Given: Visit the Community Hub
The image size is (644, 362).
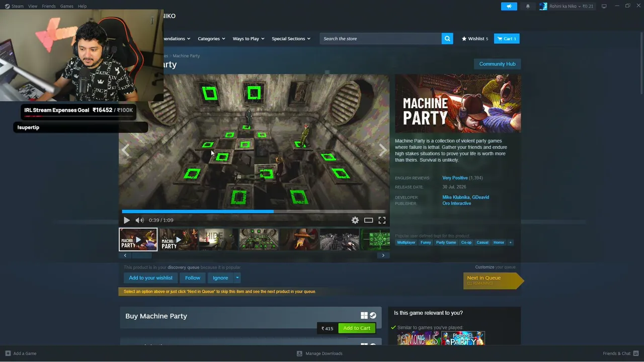Looking at the screenshot, I should pyautogui.click(x=497, y=64).
